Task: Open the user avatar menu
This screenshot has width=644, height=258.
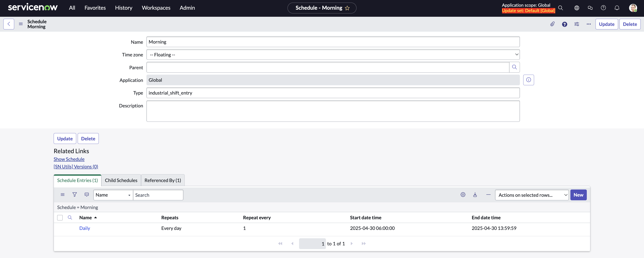Action: [633, 8]
